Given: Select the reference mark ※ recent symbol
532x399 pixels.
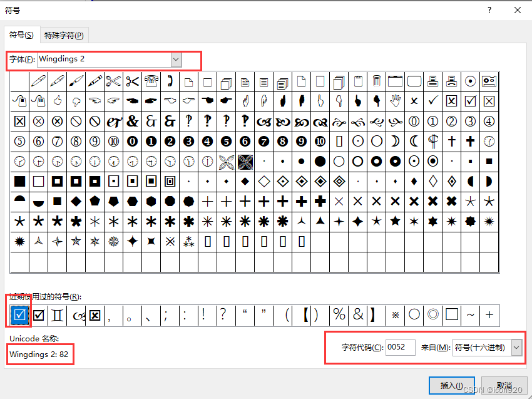Looking at the screenshot, I should coord(396,315).
